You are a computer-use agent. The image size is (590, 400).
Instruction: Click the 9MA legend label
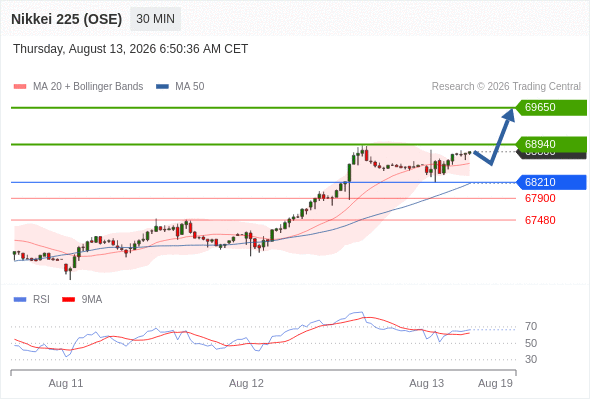pos(92,300)
